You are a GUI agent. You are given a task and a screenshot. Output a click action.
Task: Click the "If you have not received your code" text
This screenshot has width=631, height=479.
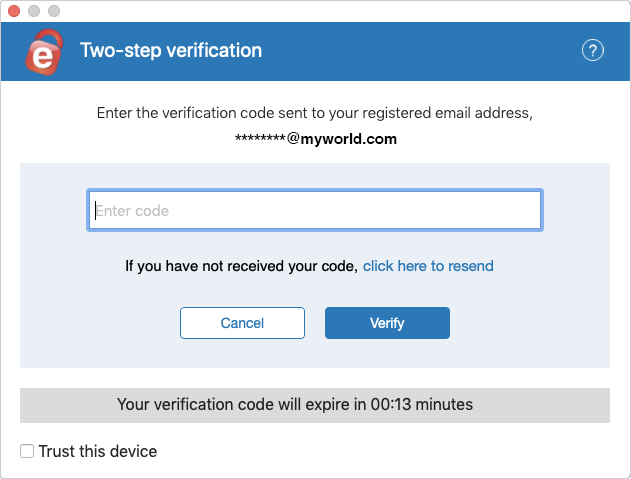coord(241,266)
